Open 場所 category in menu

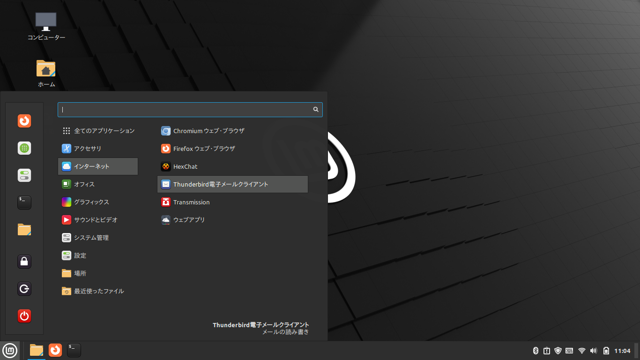coord(98,273)
